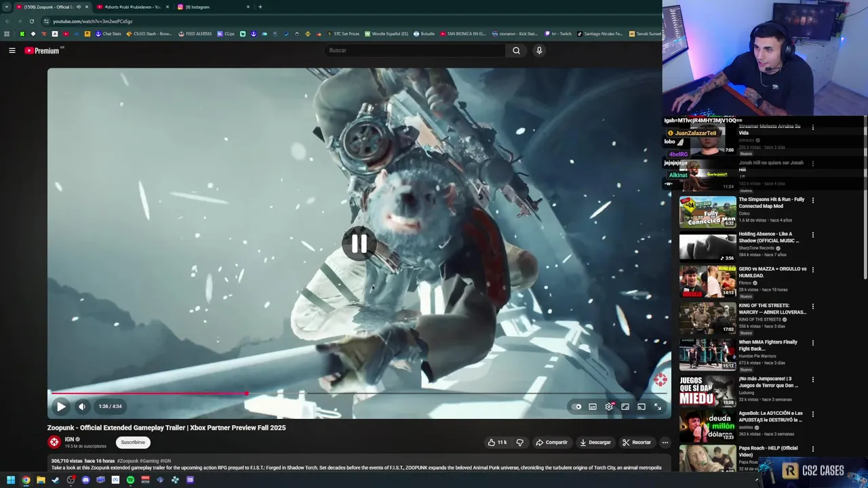868x488 pixels.
Task: Open the STC Set Prices bookmark
Action: pos(344,34)
